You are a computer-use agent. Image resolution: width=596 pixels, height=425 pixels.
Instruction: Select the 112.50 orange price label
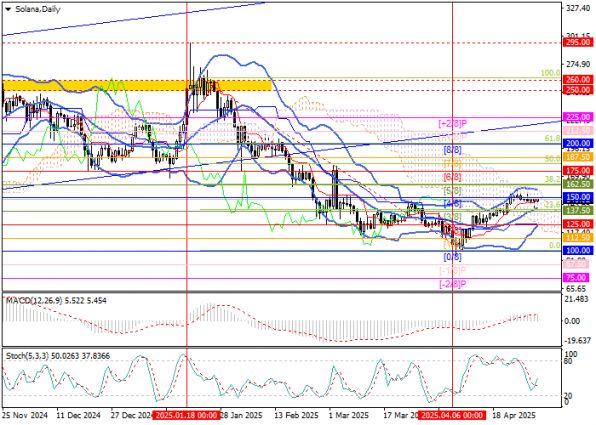[578, 238]
